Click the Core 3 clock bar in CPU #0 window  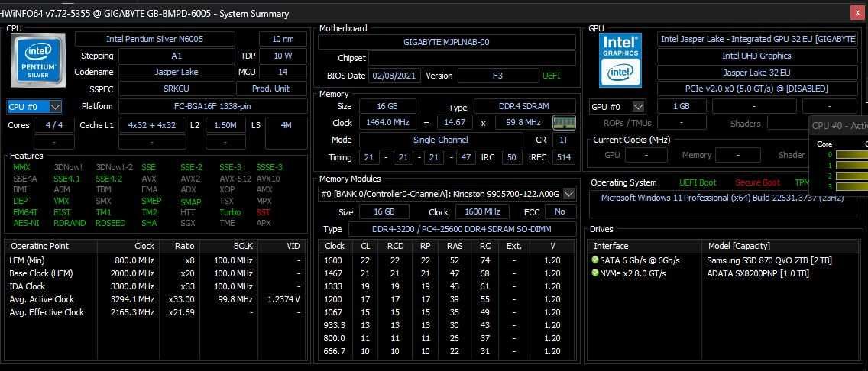pos(851,187)
